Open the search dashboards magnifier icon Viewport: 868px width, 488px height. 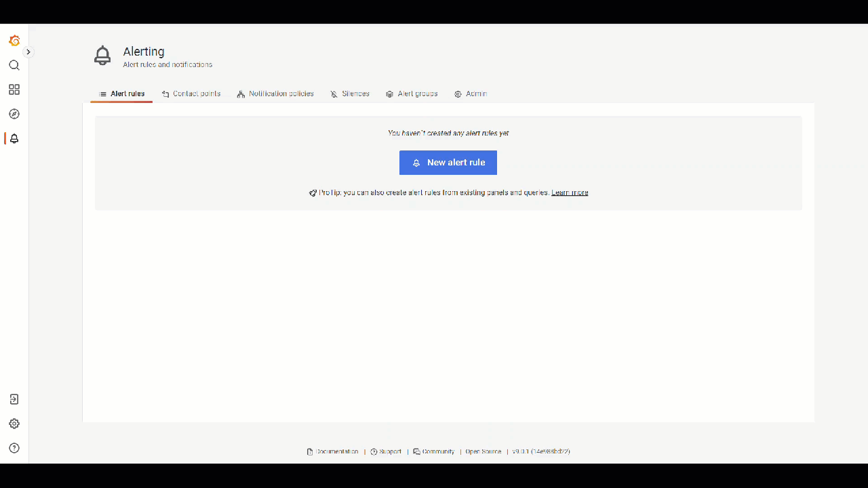[x=14, y=65]
